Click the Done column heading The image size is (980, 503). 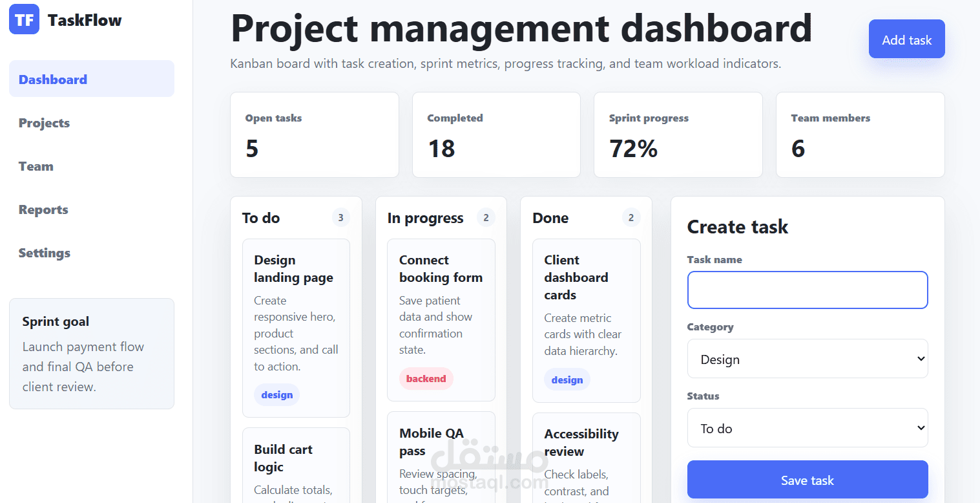point(550,218)
